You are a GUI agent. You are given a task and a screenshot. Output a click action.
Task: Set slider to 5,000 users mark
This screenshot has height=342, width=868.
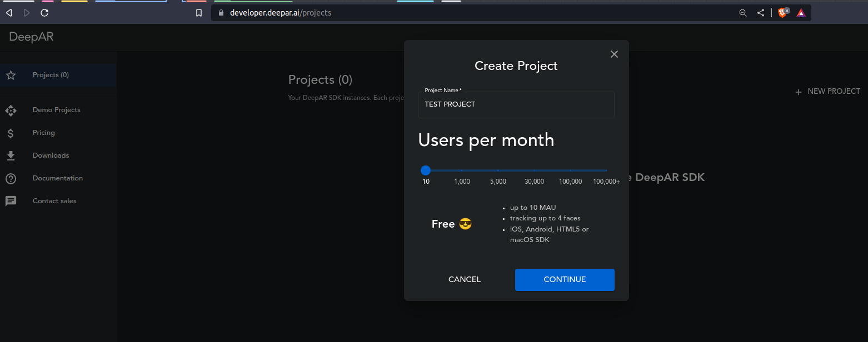point(498,170)
